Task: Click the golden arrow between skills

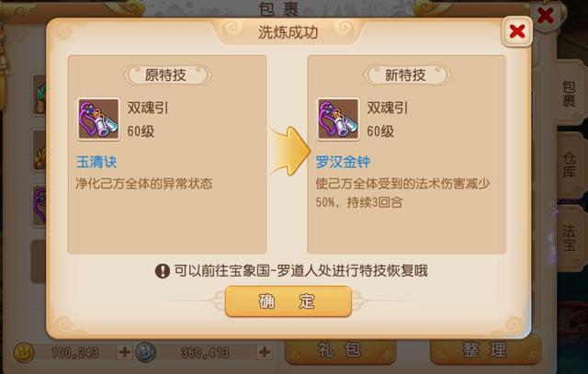Action: pyautogui.click(x=289, y=151)
